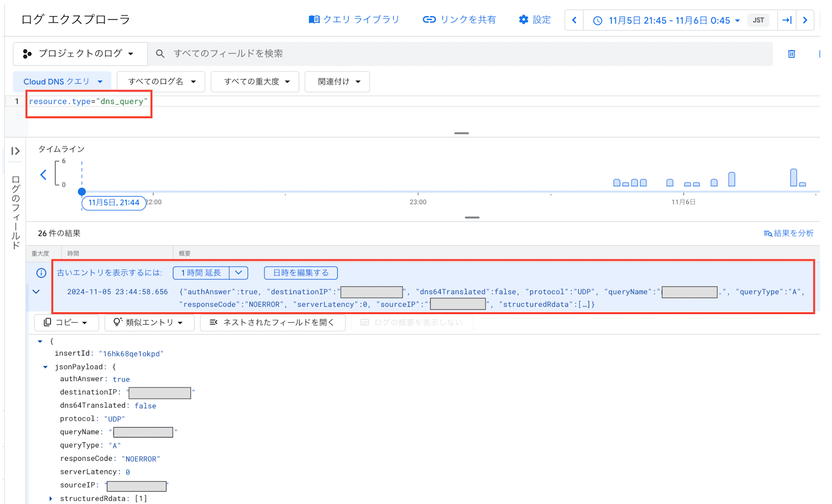The image size is (832, 504).
Task: Collapse the root JSON object triangle
Action: point(40,341)
